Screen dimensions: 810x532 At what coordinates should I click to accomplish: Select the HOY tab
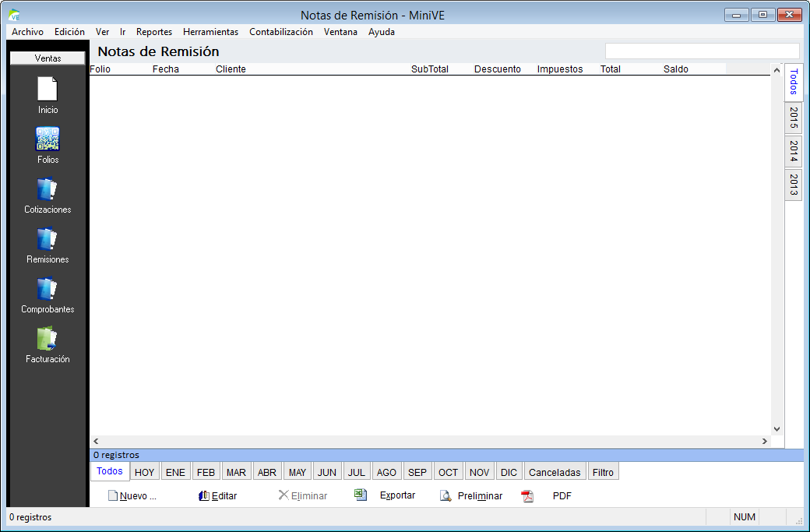[x=144, y=472]
